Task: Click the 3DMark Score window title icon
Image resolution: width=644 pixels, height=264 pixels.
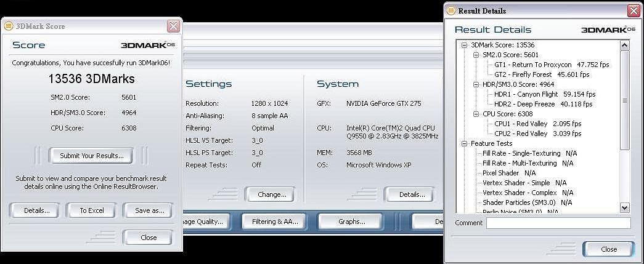Action: pyautogui.click(x=8, y=26)
